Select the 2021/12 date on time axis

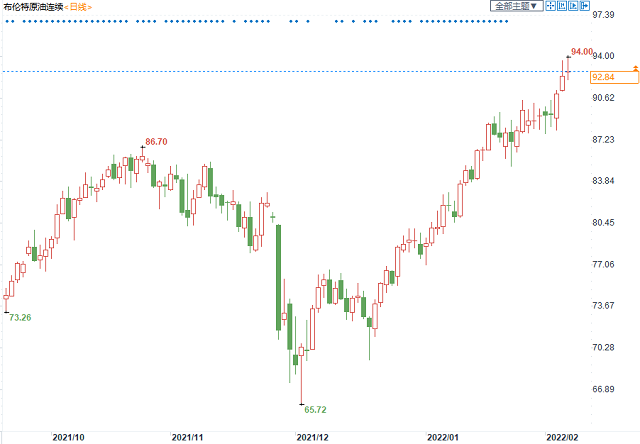pos(311,437)
